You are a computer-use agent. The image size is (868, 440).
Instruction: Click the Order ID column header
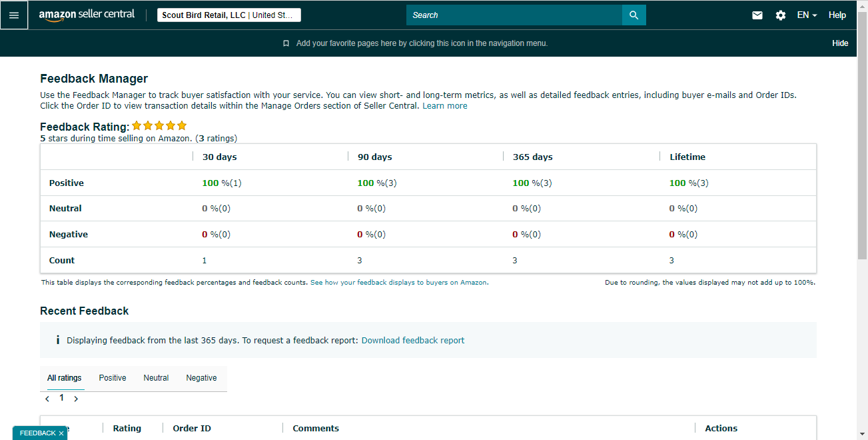[192, 429]
